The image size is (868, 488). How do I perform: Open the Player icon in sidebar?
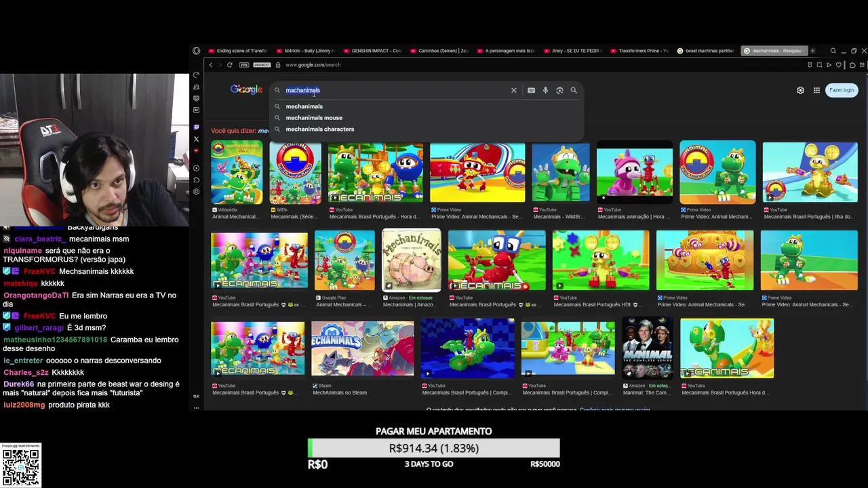196,168
